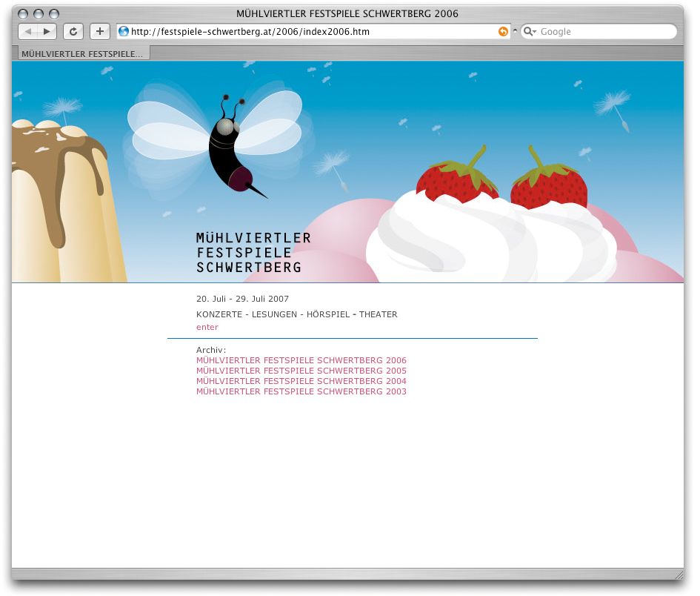Reload the page with the refresh icon
This screenshot has width=700, height=596.
point(73,32)
